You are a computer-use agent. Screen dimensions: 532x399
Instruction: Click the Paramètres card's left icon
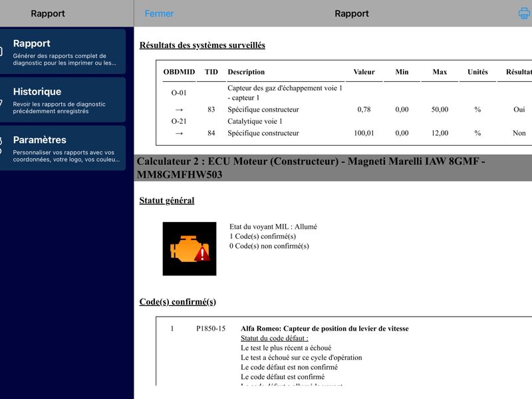tap(1, 145)
